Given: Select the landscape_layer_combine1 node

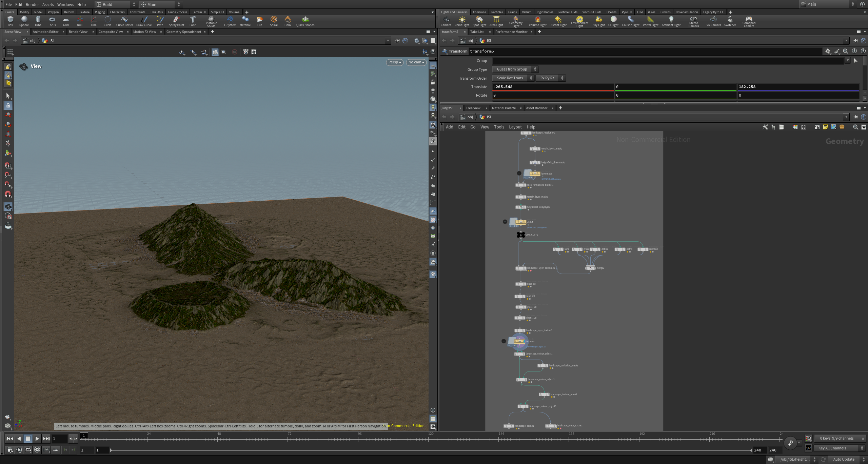Looking at the screenshot, I should 521,268.
